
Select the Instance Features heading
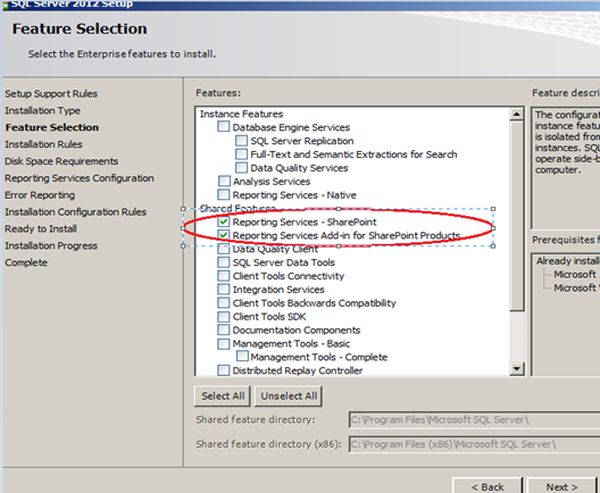coord(241,114)
